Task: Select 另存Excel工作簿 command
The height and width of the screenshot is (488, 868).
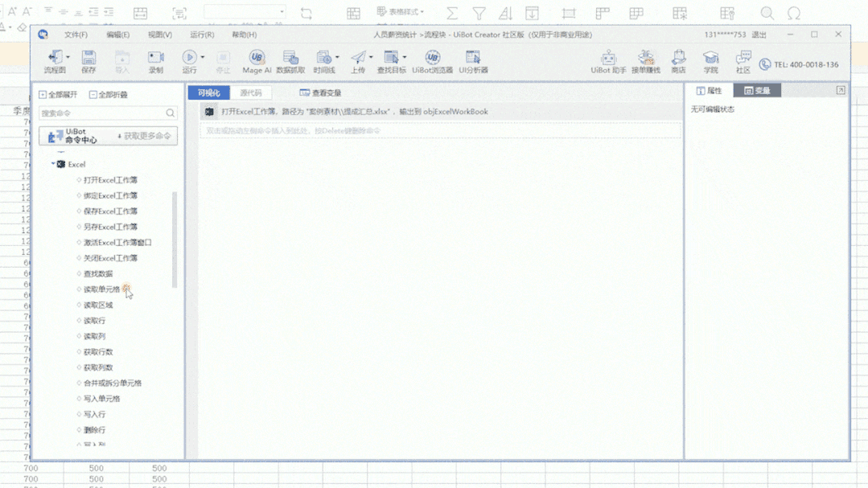Action: click(110, 227)
